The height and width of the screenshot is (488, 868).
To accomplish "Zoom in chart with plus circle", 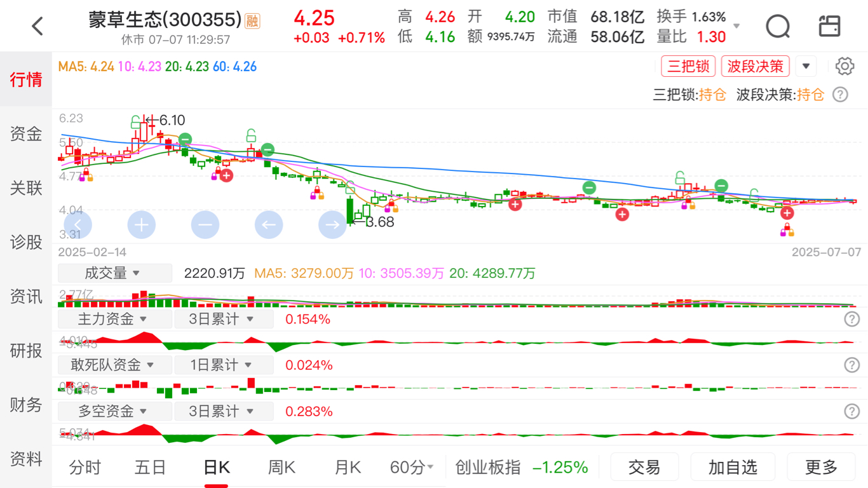I will [142, 224].
